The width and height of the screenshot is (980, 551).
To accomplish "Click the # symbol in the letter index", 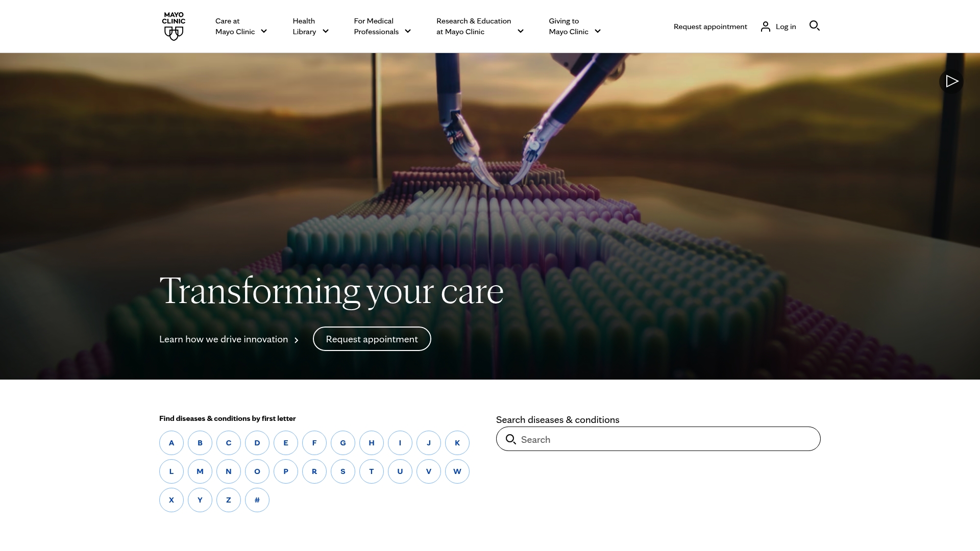I will pyautogui.click(x=257, y=500).
